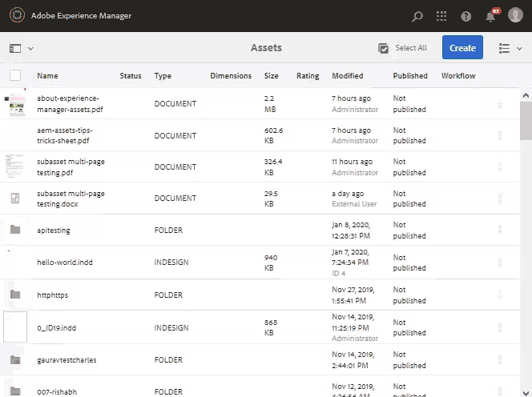Click the Adobe Experience Manager logo

pyautogui.click(x=16, y=16)
